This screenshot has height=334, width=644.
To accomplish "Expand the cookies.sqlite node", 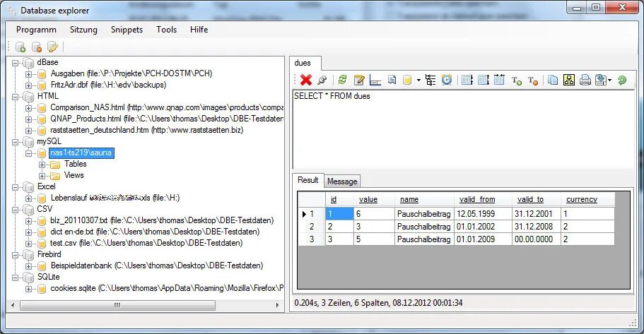I will 28,289.
